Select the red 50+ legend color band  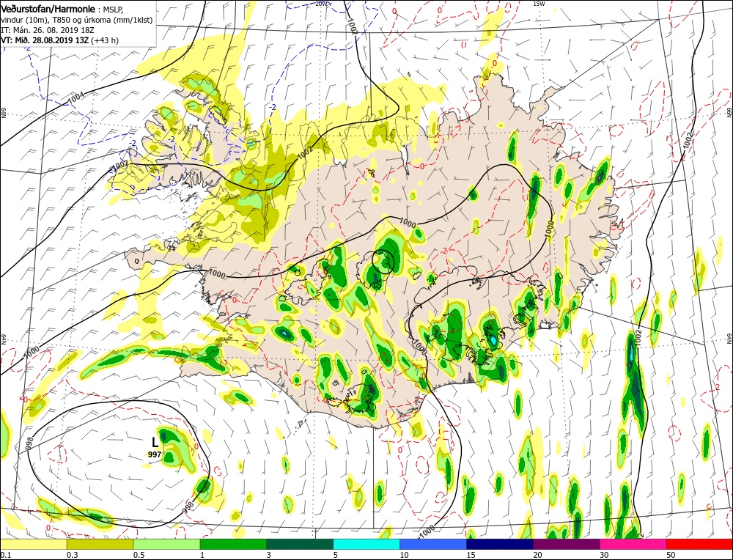699,544
